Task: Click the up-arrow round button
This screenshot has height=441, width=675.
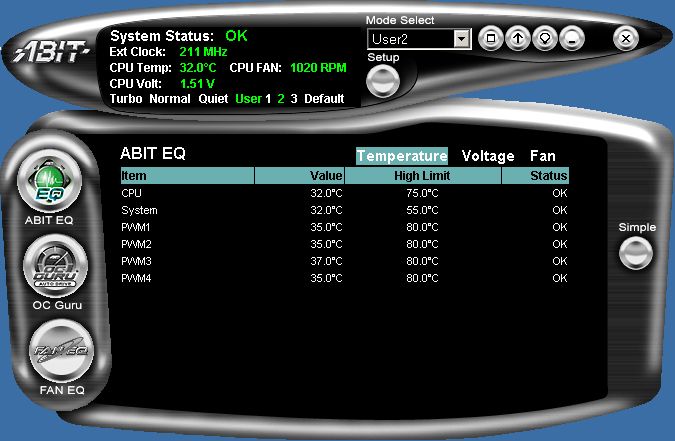Action: [518, 38]
